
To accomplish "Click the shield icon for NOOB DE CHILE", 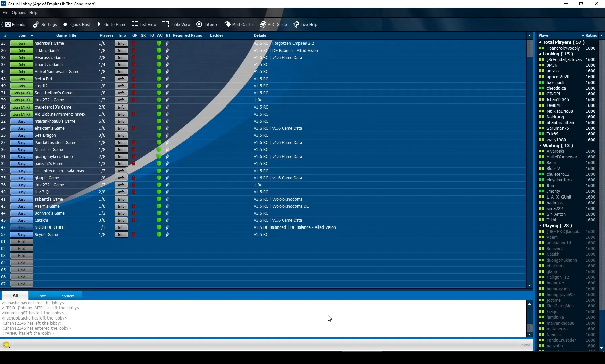I will point(159,227).
